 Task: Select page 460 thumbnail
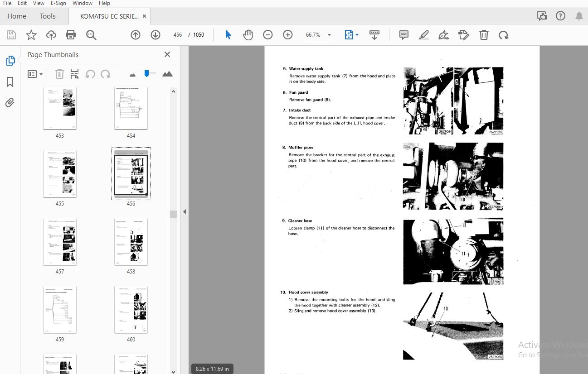click(x=131, y=310)
